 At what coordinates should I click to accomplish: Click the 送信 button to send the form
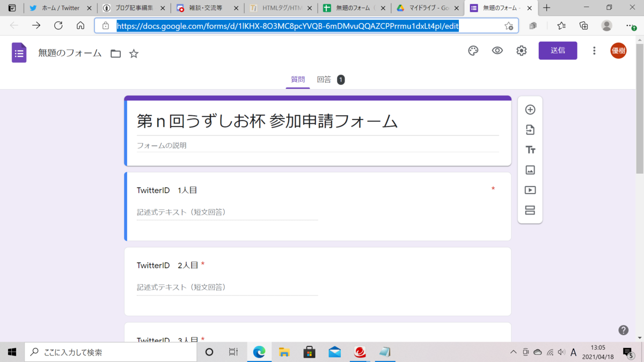point(558,50)
